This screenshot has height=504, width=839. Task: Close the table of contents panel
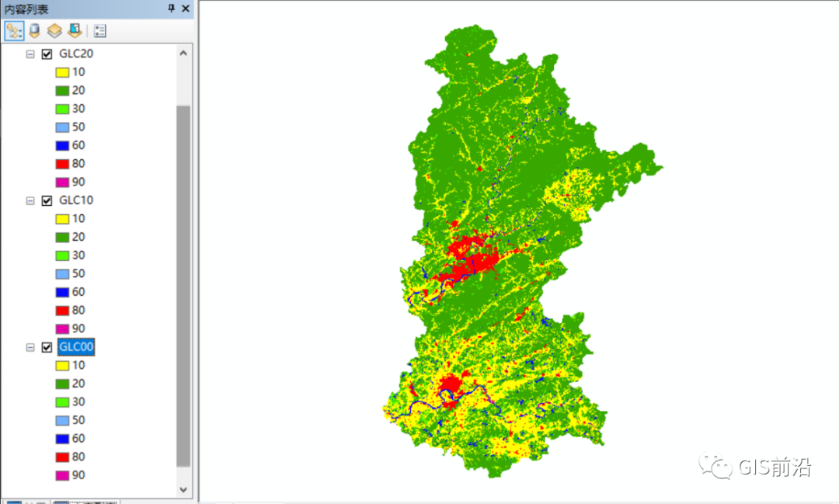(186, 8)
